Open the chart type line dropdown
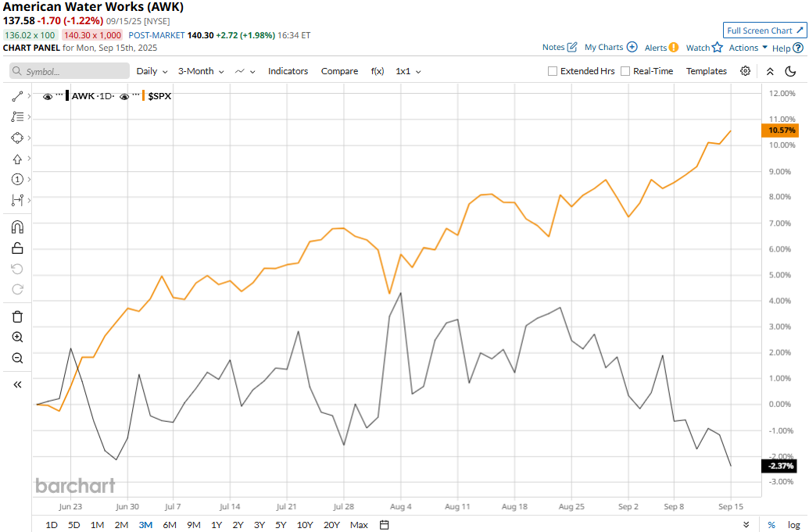This screenshot has height=532, width=809. click(245, 71)
